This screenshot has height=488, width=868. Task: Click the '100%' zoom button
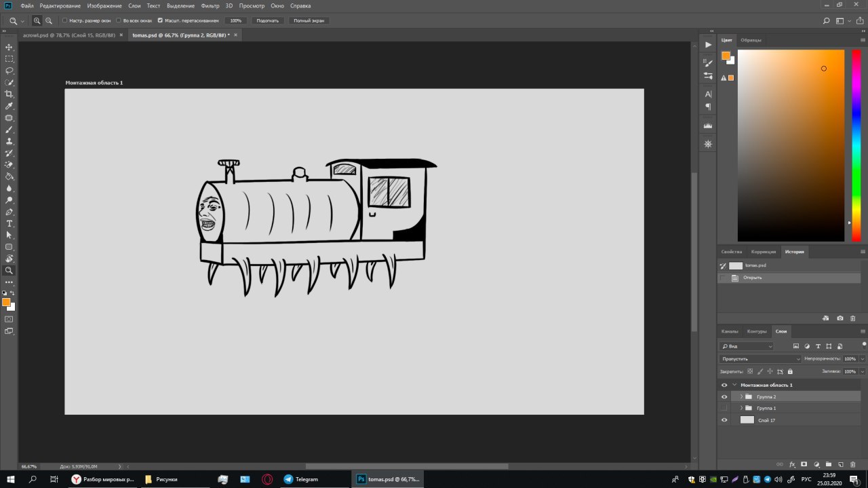[x=235, y=21]
